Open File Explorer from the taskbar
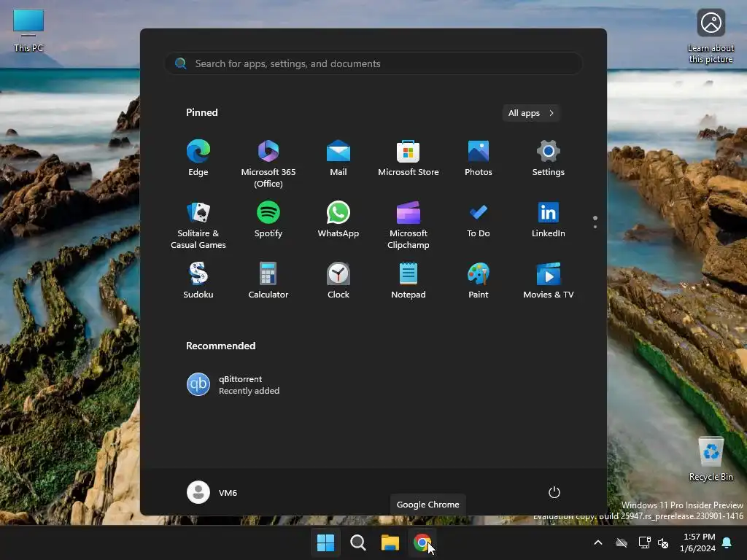The width and height of the screenshot is (747, 560). [x=390, y=542]
